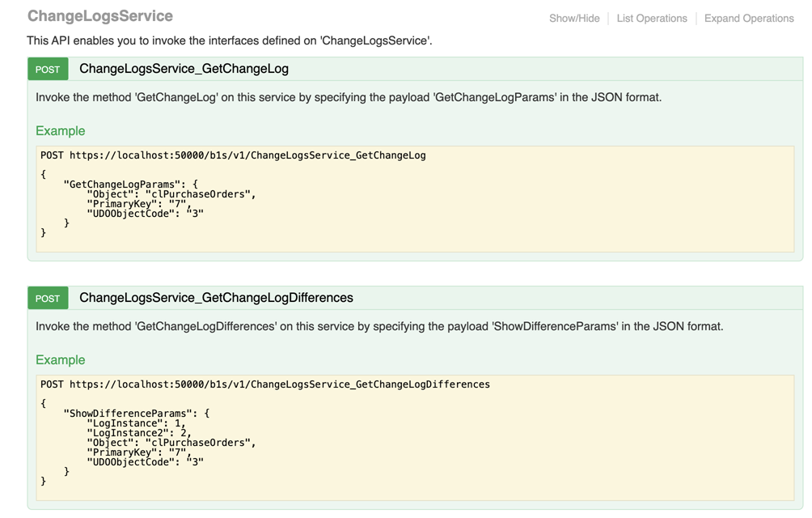
Task: Click the 'ShowDifferenceParams' payload description sentence
Action: point(379,326)
